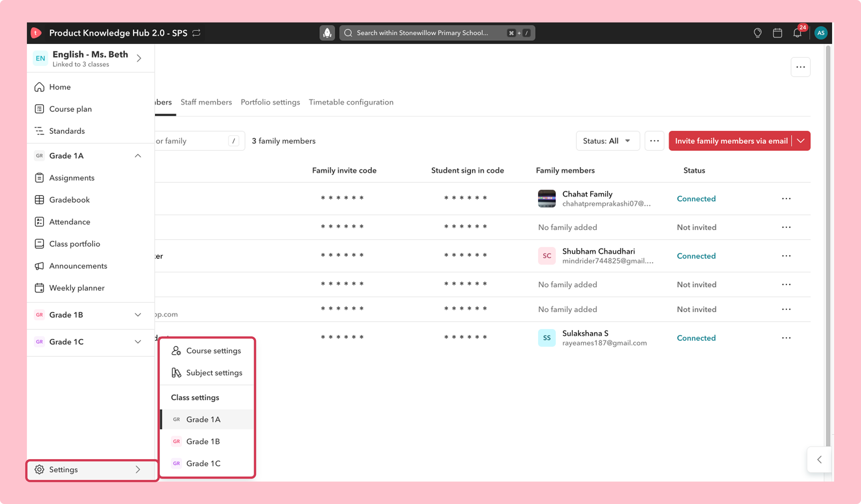The image size is (861, 504).
Task: Expand the Grade 1B section
Action: pyautogui.click(x=138, y=315)
